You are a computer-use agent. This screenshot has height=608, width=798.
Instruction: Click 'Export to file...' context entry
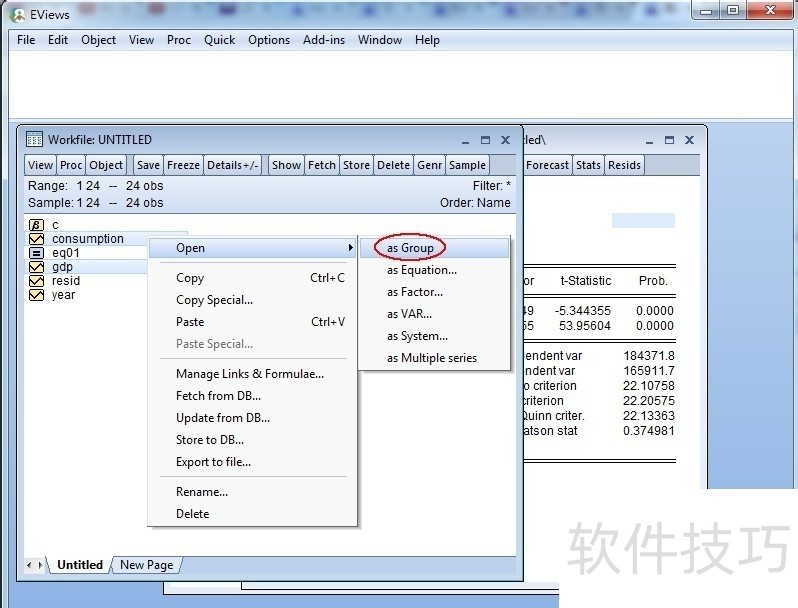(x=213, y=462)
